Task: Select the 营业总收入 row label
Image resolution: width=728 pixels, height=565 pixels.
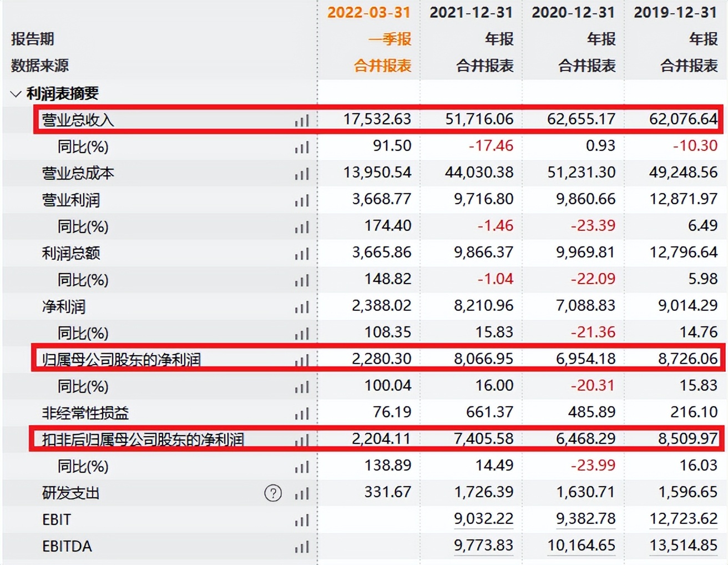Action: coord(78,120)
